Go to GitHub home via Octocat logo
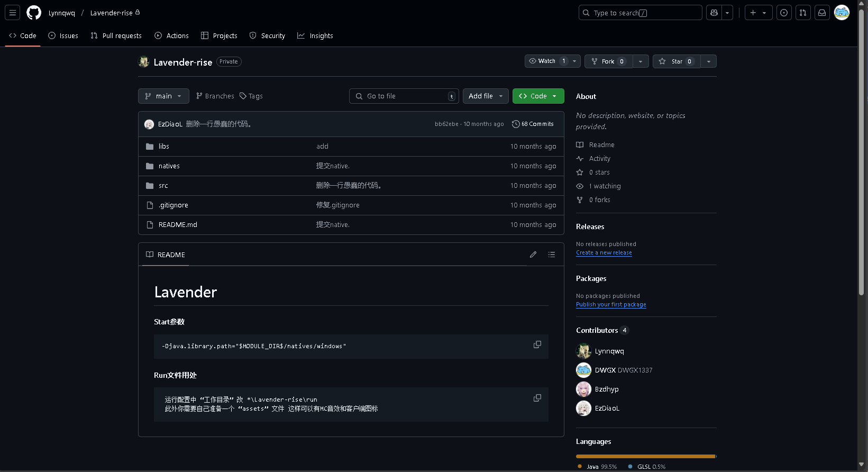 [x=34, y=13]
